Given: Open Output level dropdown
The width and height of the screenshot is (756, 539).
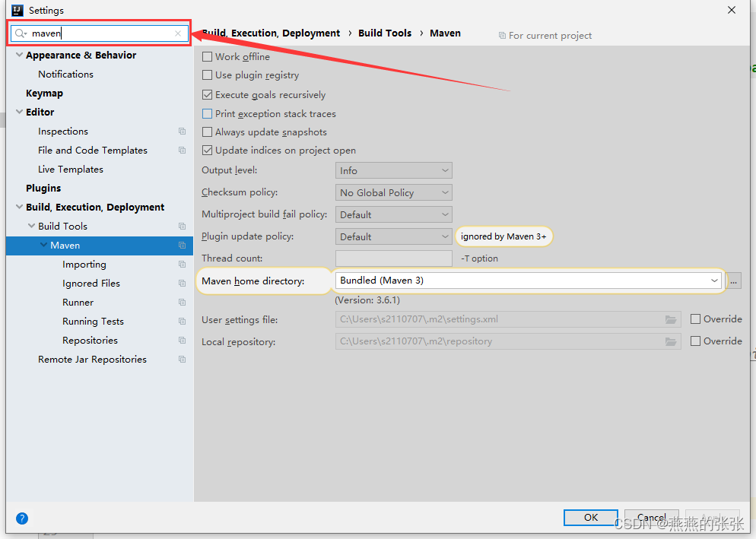Looking at the screenshot, I should click(394, 170).
